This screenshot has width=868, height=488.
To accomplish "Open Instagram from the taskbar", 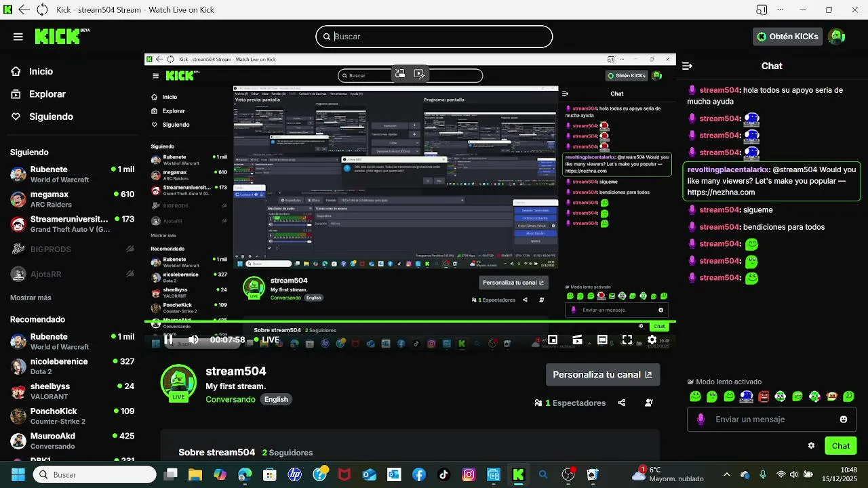I will [x=469, y=474].
